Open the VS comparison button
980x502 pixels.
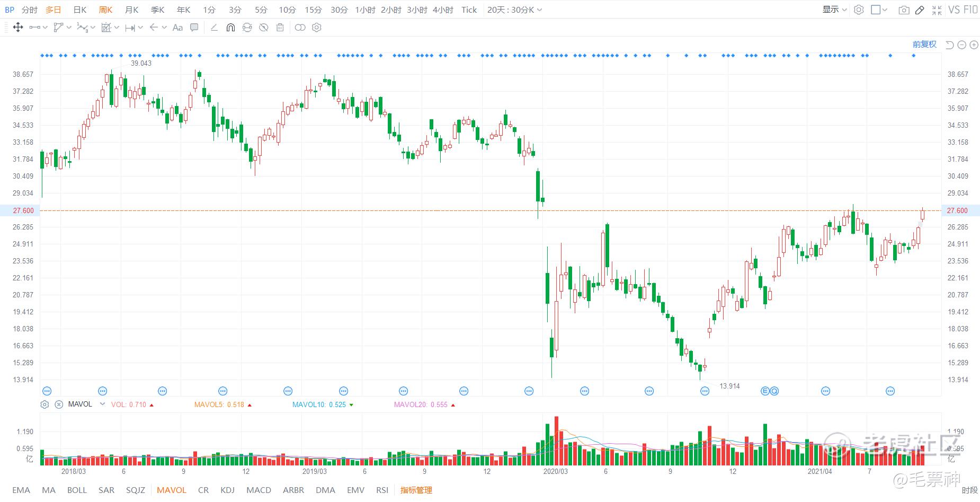(954, 10)
